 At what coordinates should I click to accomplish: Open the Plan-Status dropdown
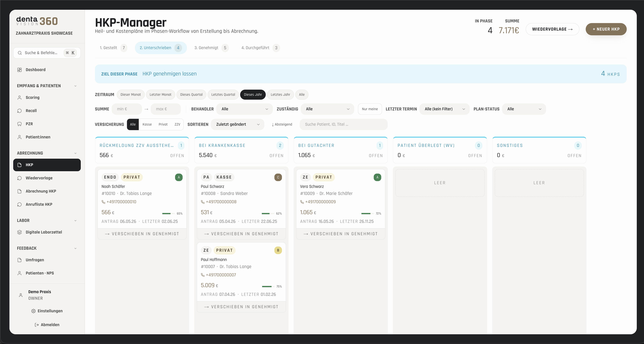(x=524, y=109)
